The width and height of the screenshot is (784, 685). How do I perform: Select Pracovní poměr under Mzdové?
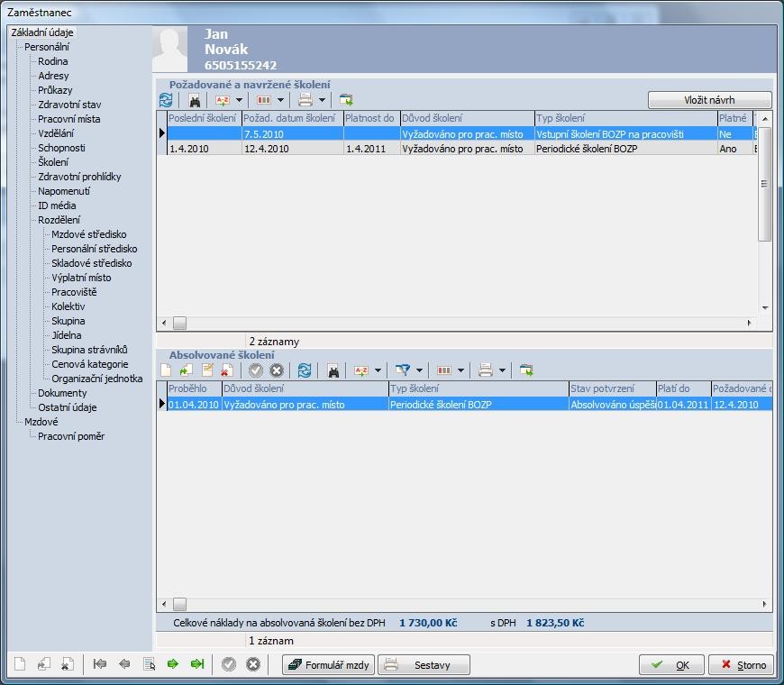(71, 436)
